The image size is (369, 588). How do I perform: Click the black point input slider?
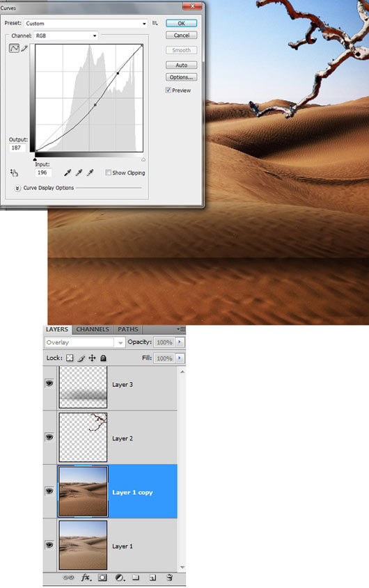click(x=35, y=159)
